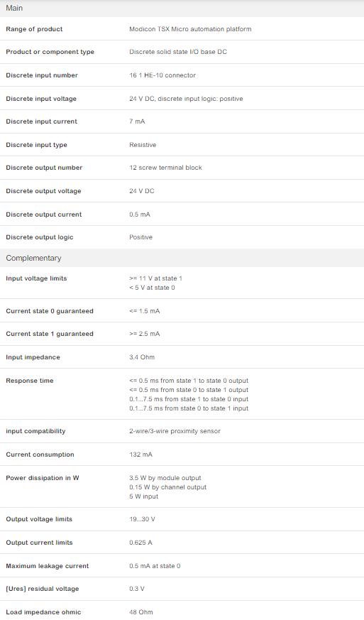Select the Power dissipation in W label
The width and height of the screenshot is (364, 620).
43,478
